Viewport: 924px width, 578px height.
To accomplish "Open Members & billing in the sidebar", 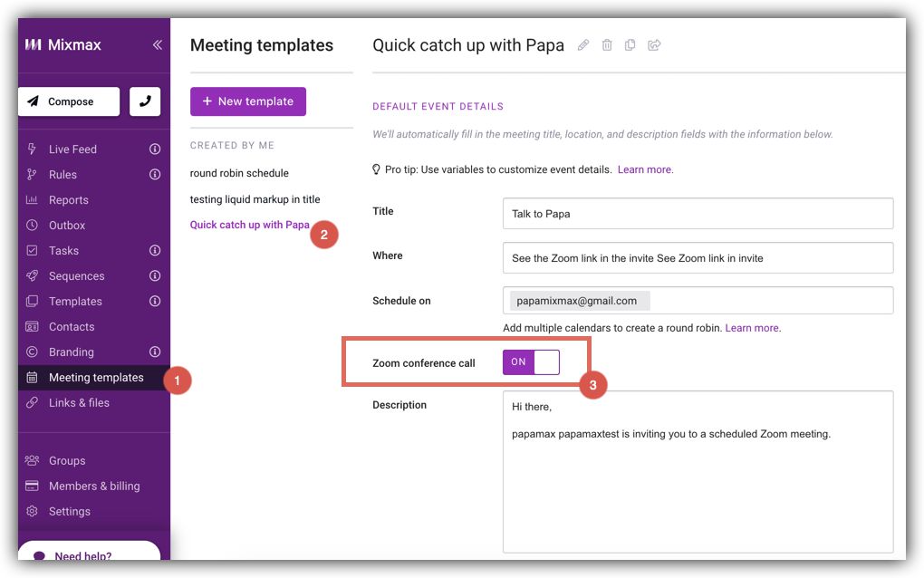I will click(x=94, y=486).
